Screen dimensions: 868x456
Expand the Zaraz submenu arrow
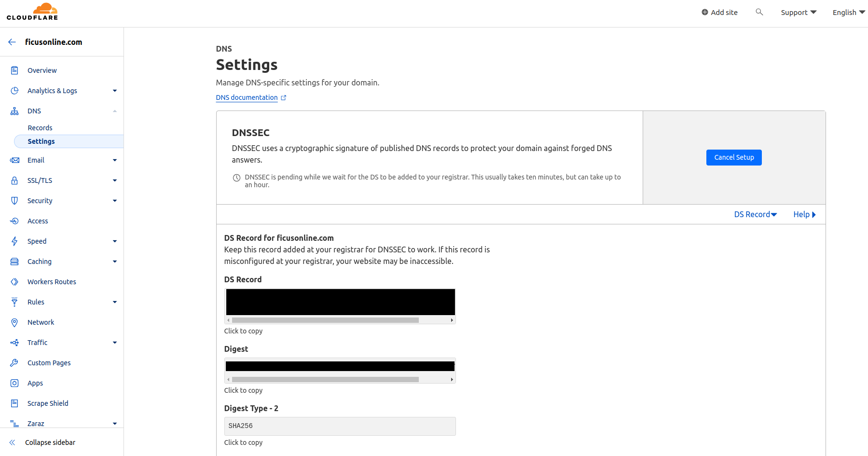[x=115, y=424]
